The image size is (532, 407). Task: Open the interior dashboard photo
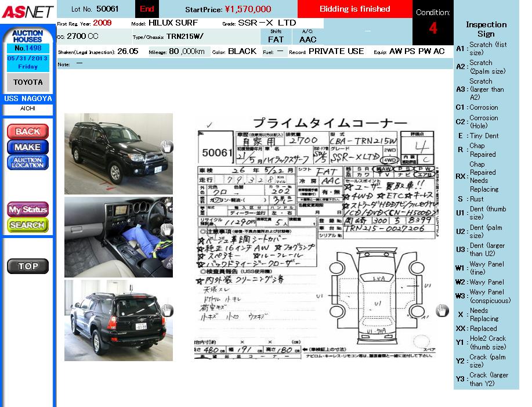(118, 236)
